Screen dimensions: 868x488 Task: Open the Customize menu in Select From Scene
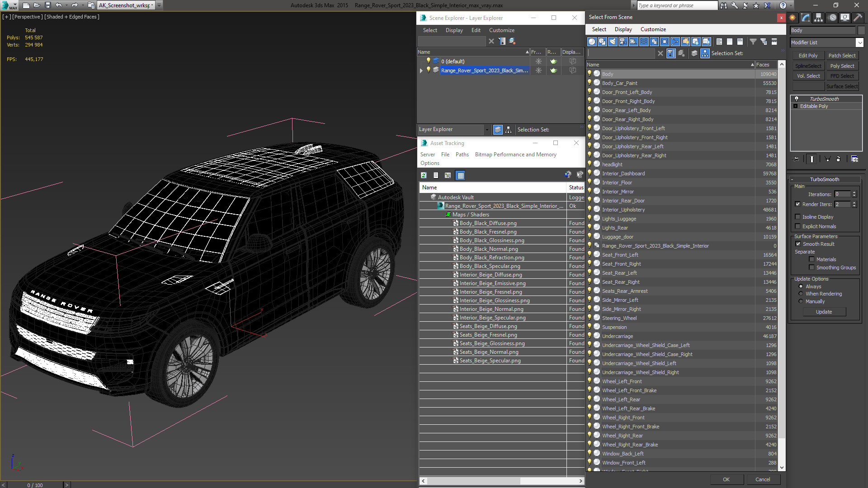click(x=653, y=29)
